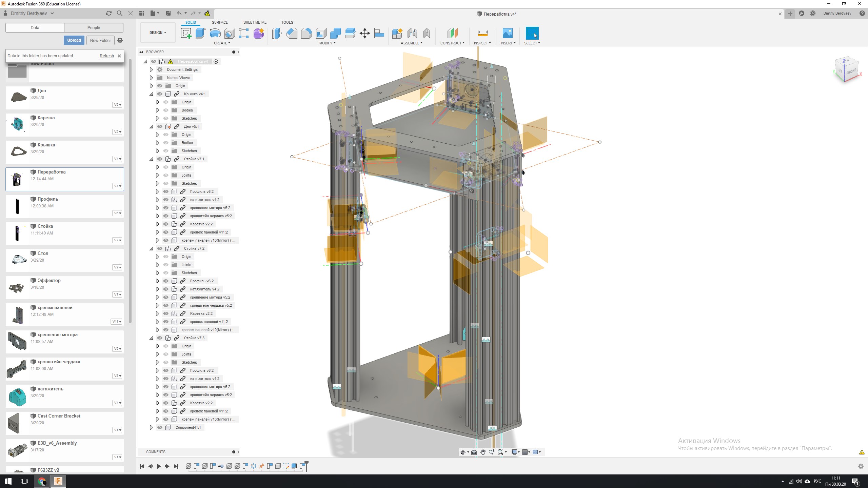Viewport: 868px width, 488px height.
Task: Open the DESIGN workspace dropdown
Action: click(158, 33)
